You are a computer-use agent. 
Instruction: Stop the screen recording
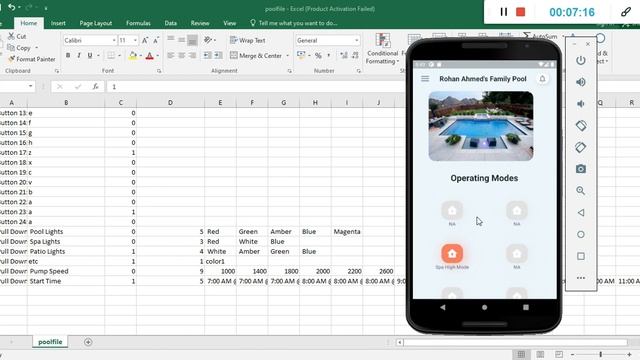[x=520, y=12]
